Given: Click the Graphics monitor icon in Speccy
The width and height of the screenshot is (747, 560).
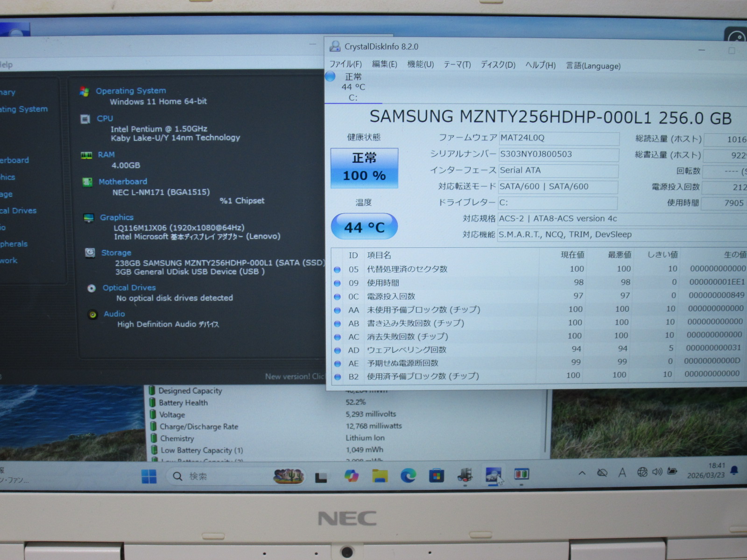Looking at the screenshot, I should coord(88,217).
